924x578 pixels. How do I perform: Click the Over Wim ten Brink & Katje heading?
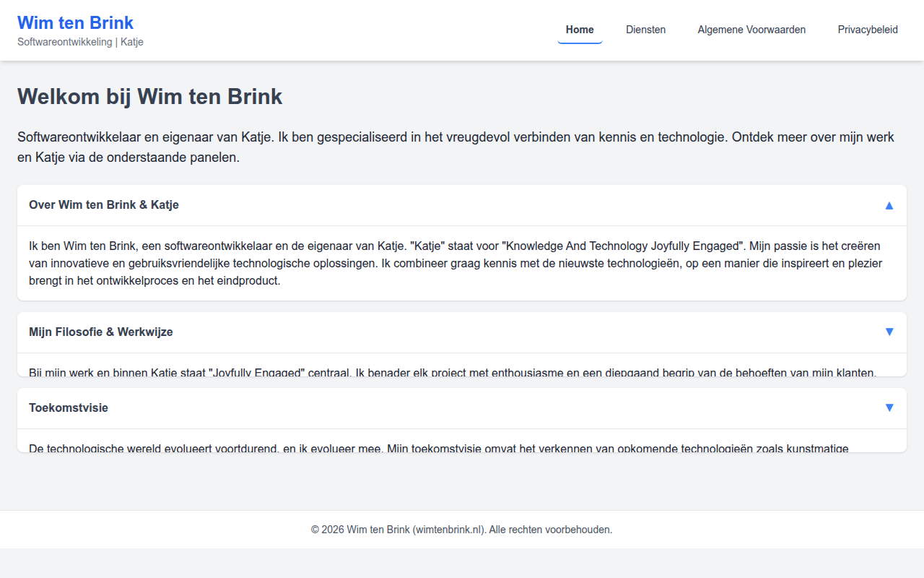[104, 204]
